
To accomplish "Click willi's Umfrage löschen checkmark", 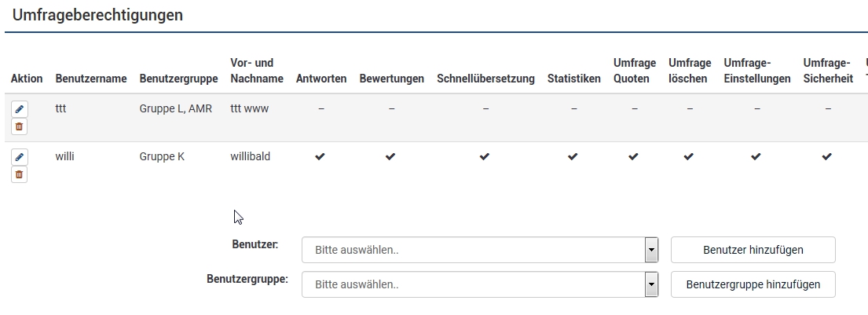I will click(689, 157).
